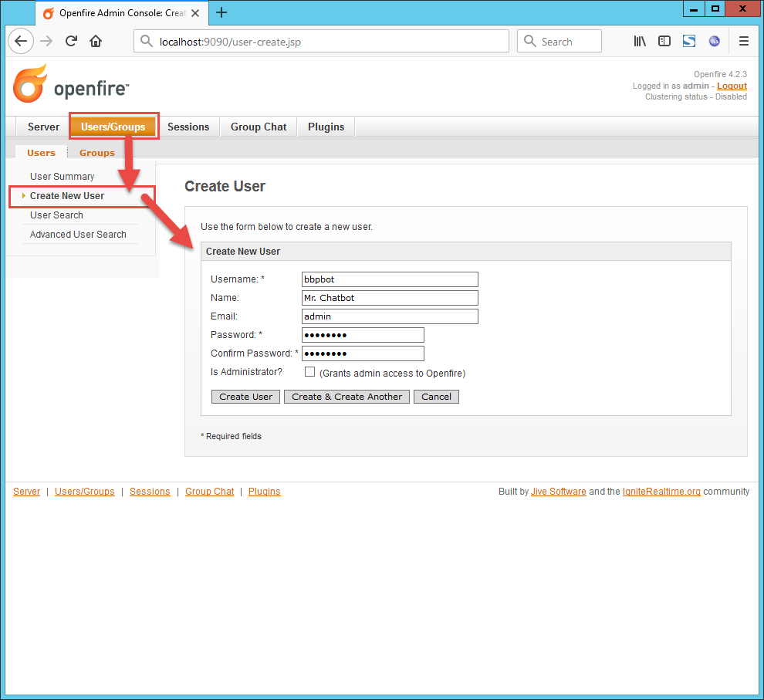The image size is (764, 700).
Task: Click the Create User button
Action: (x=245, y=397)
